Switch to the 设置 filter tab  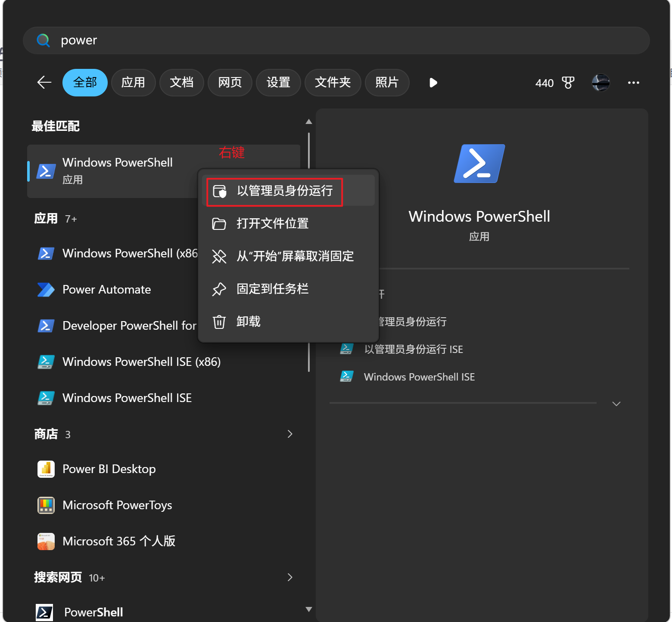(x=278, y=83)
